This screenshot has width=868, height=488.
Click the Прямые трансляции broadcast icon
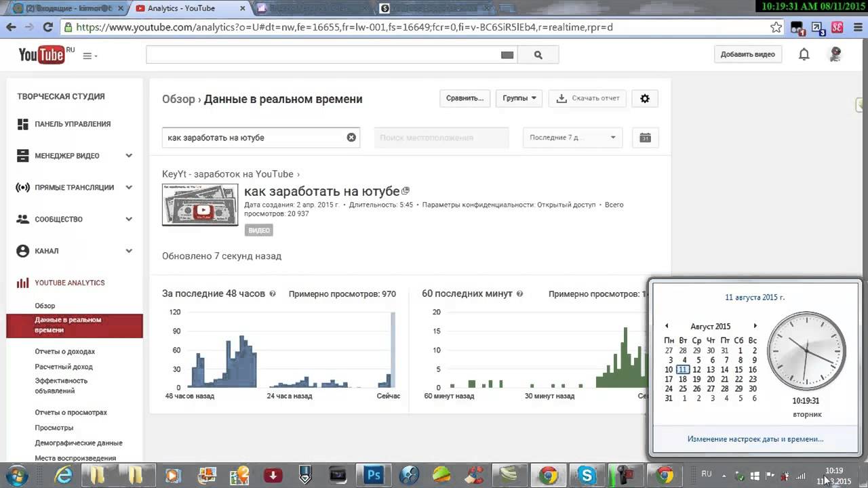click(23, 187)
